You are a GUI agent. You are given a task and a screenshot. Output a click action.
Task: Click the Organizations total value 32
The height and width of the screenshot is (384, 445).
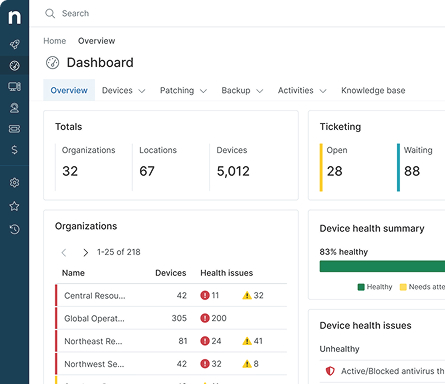click(70, 171)
